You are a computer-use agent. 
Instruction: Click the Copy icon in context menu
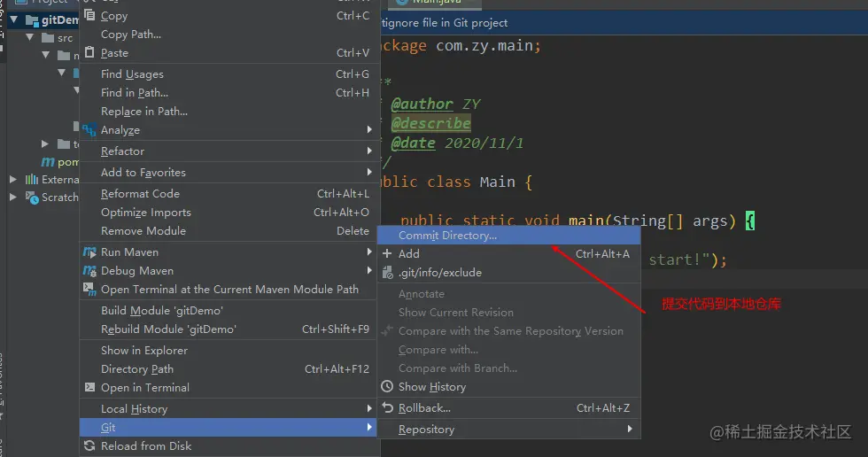pyautogui.click(x=89, y=15)
